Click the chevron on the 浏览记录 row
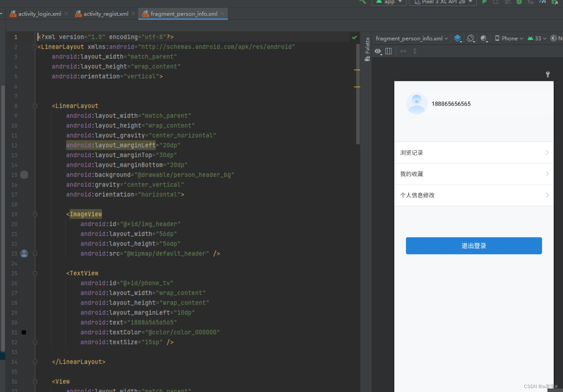 547,153
